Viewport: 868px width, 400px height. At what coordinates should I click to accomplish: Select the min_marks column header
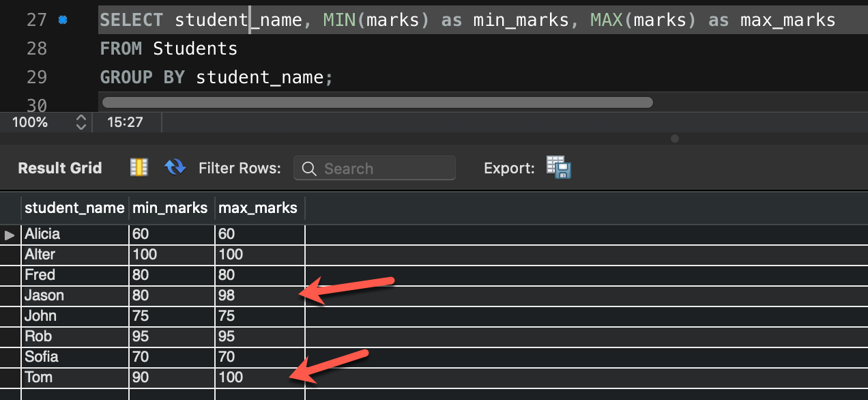(x=171, y=208)
